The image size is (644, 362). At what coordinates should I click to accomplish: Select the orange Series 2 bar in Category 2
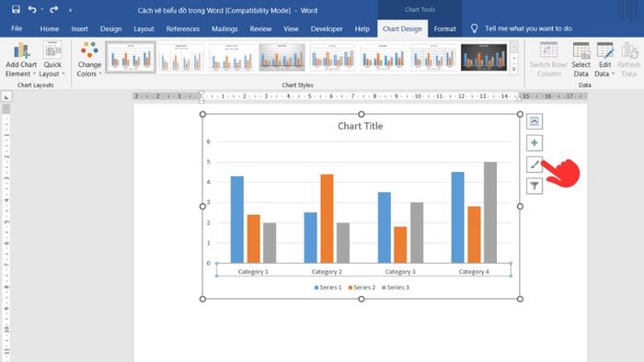click(x=327, y=219)
